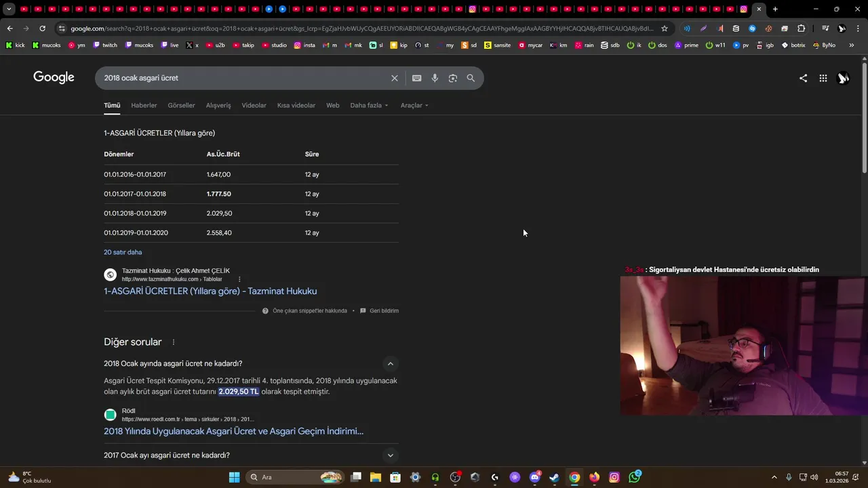Click the highlighted 2.029,50 TL text
The width and height of the screenshot is (868, 488).
coord(239,392)
